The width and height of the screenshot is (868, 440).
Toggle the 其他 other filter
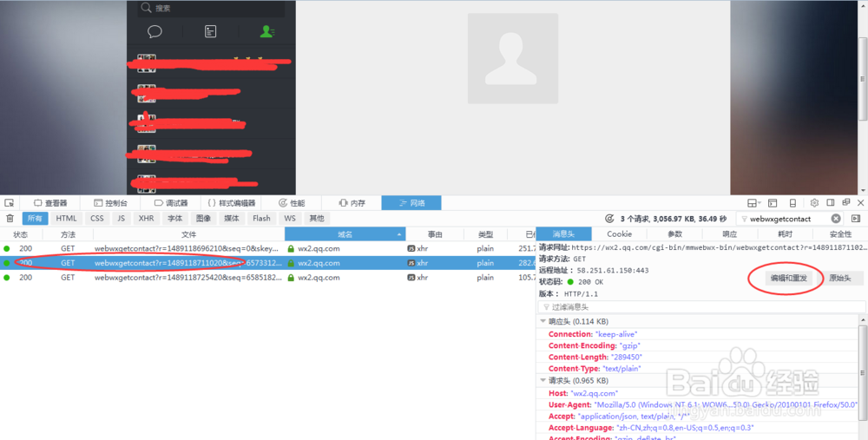click(x=317, y=218)
